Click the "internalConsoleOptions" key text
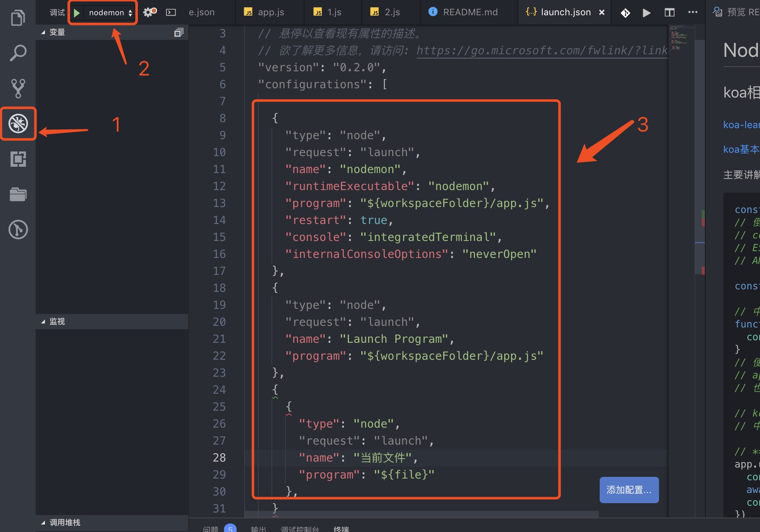760x532 pixels. (x=366, y=254)
